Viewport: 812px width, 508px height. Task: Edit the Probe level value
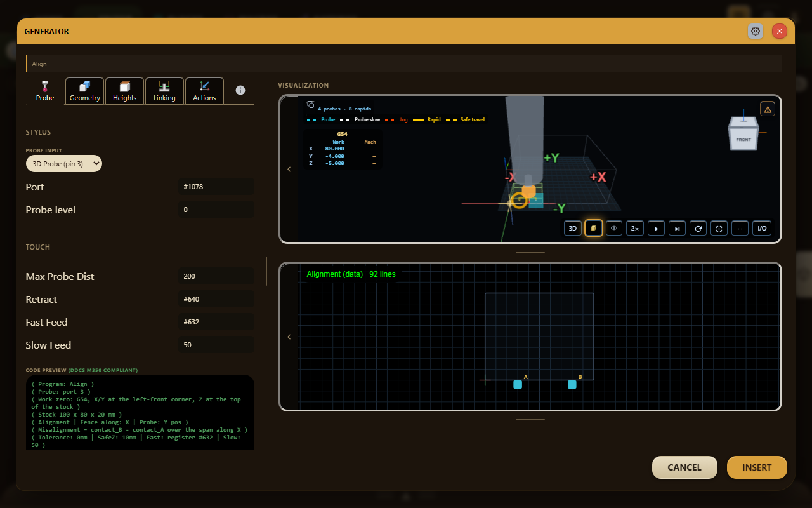click(216, 210)
